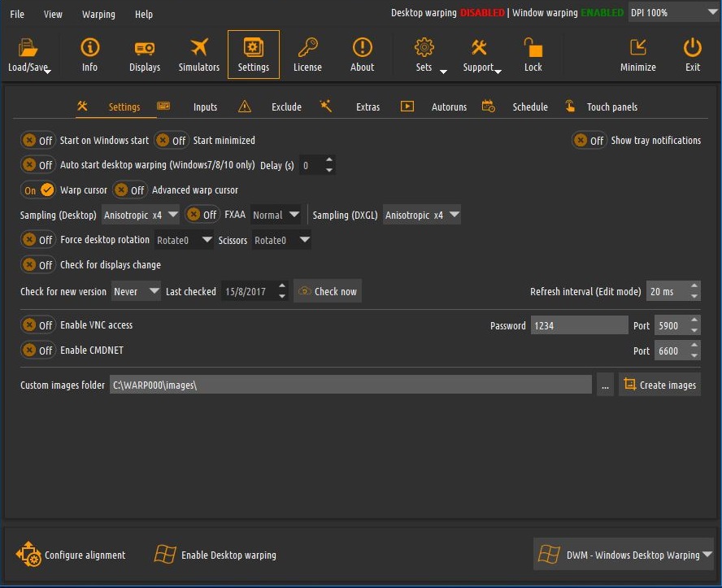Click the Enable Desktop warping windows icon
The width and height of the screenshot is (722, 588).
[x=165, y=555]
